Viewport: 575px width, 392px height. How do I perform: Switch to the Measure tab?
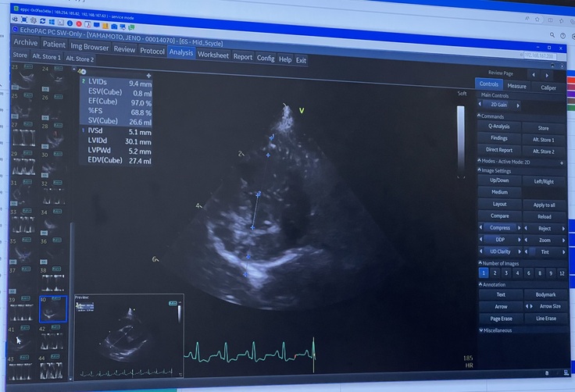click(x=516, y=86)
